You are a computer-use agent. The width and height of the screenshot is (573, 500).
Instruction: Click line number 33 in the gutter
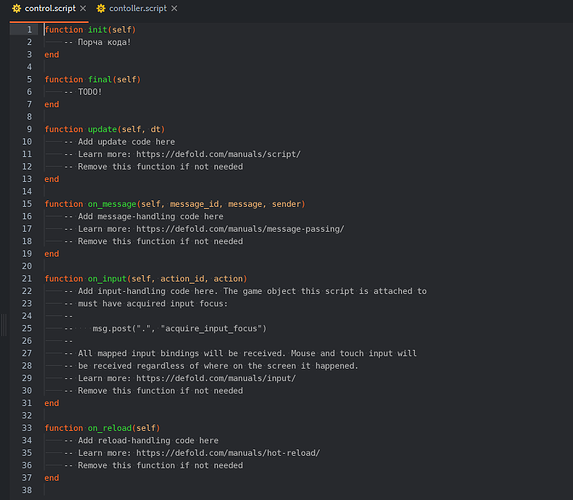point(27,428)
